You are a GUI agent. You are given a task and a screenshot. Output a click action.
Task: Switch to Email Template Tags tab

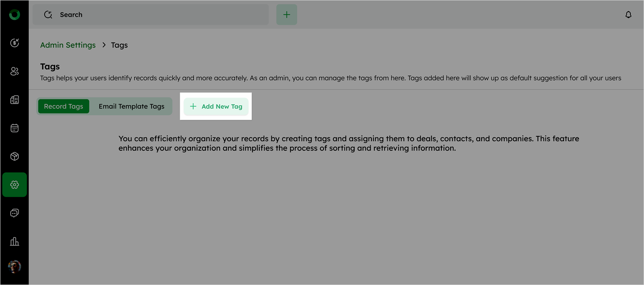tap(131, 107)
